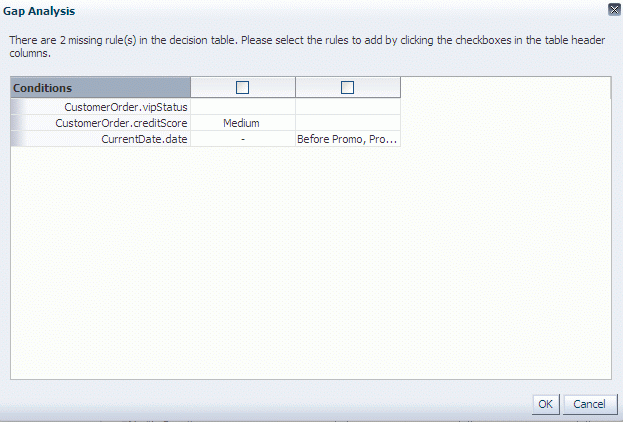Click the Before Promo date cell

click(348, 139)
